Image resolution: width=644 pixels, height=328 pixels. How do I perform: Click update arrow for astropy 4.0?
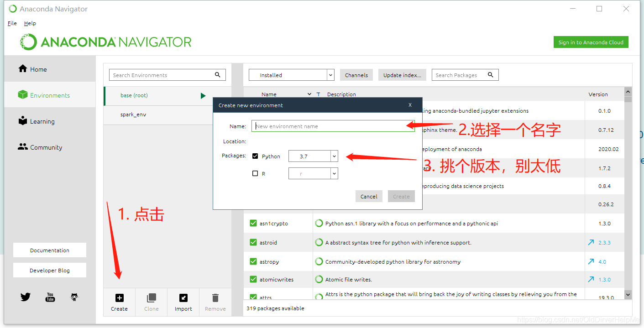click(x=591, y=261)
